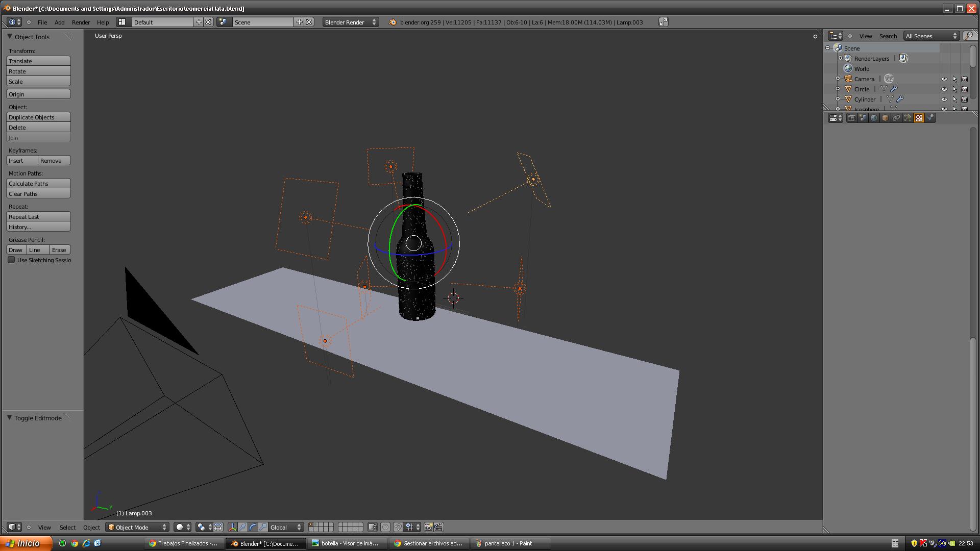Click the Calculate Paths button
Image resolution: width=980 pixels, height=551 pixels.
tap(38, 184)
